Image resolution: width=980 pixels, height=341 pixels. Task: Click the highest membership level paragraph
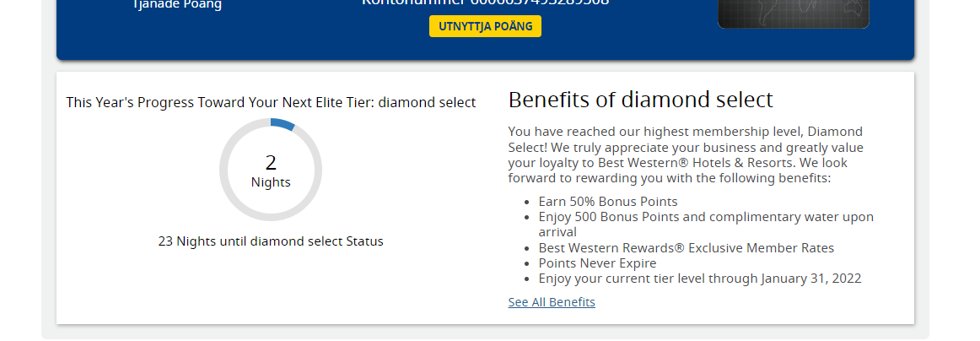[686, 154]
